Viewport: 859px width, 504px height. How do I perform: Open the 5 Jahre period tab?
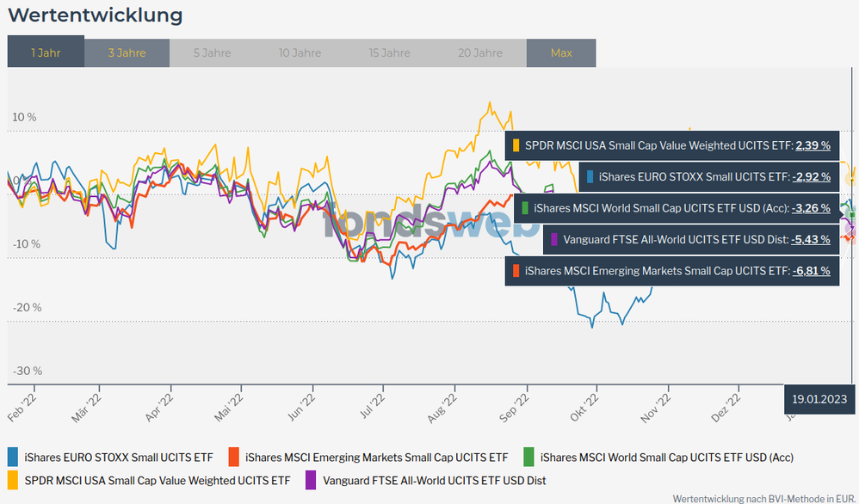212,52
